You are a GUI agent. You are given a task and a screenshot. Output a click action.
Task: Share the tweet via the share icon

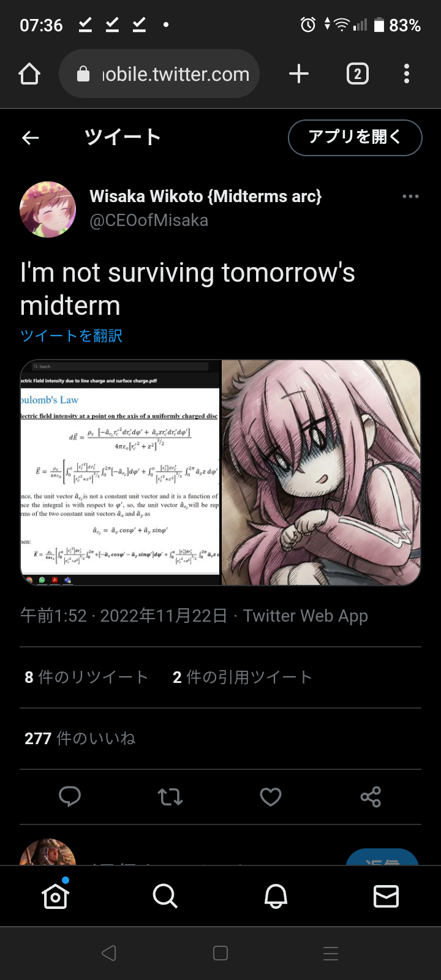(371, 796)
